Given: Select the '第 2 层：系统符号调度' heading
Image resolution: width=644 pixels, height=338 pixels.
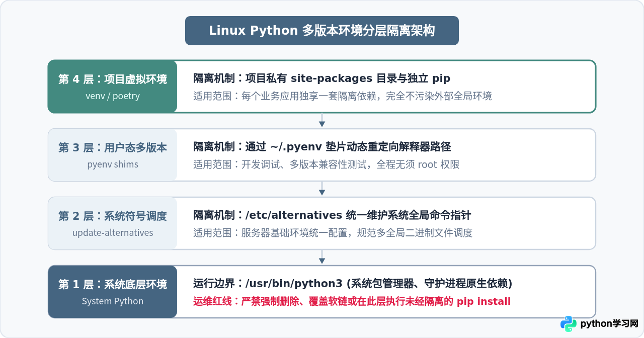Looking at the screenshot, I should [x=113, y=216].
